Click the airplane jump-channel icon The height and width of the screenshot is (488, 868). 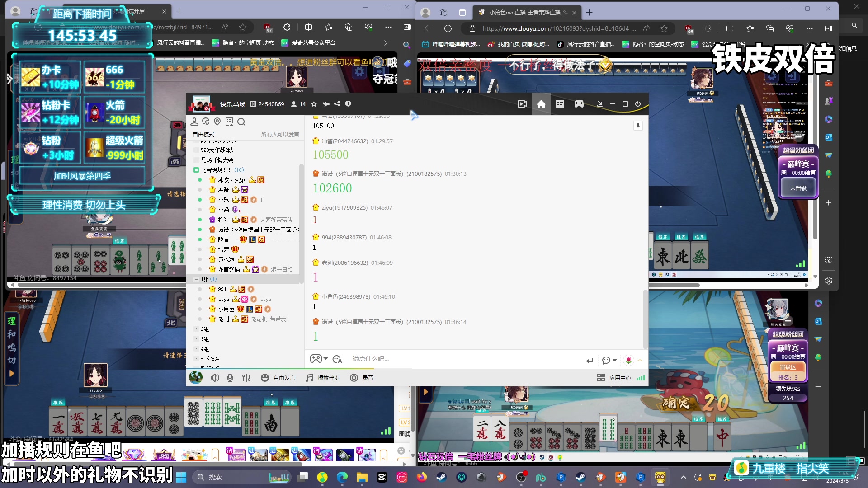tap(326, 104)
